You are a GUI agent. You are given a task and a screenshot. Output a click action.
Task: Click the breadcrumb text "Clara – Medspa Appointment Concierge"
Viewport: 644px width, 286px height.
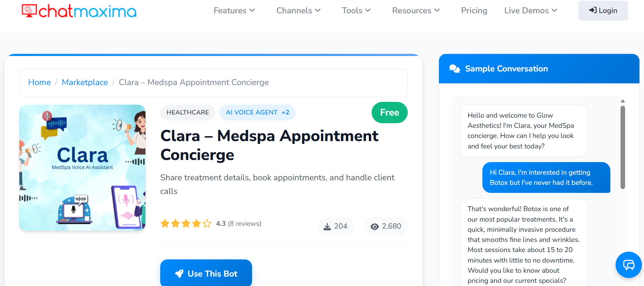point(194,82)
